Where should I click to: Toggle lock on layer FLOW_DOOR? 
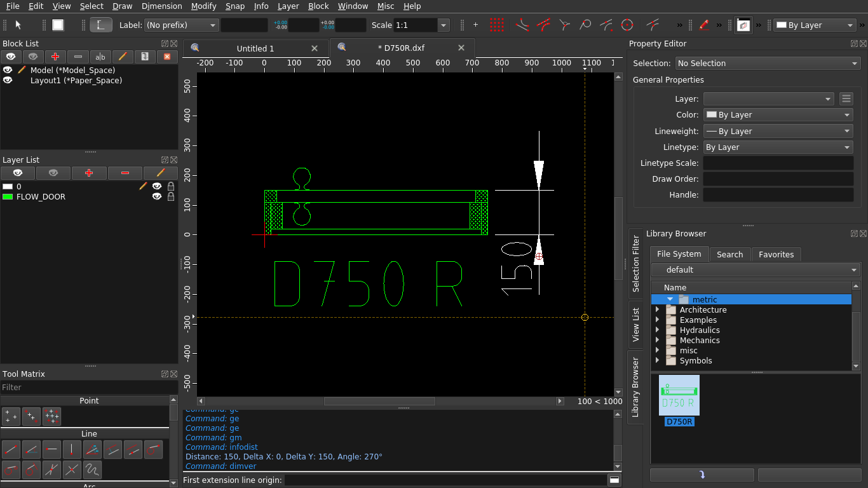(171, 196)
